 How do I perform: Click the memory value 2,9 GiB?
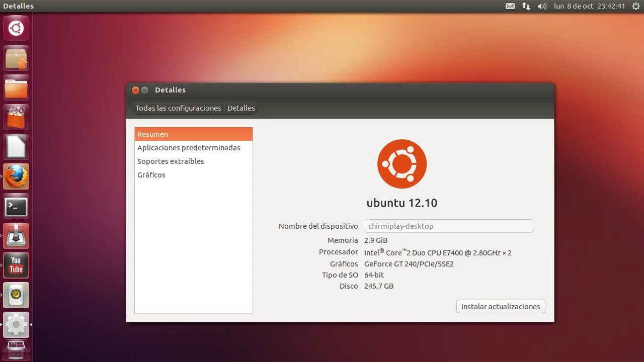(x=376, y=240)
